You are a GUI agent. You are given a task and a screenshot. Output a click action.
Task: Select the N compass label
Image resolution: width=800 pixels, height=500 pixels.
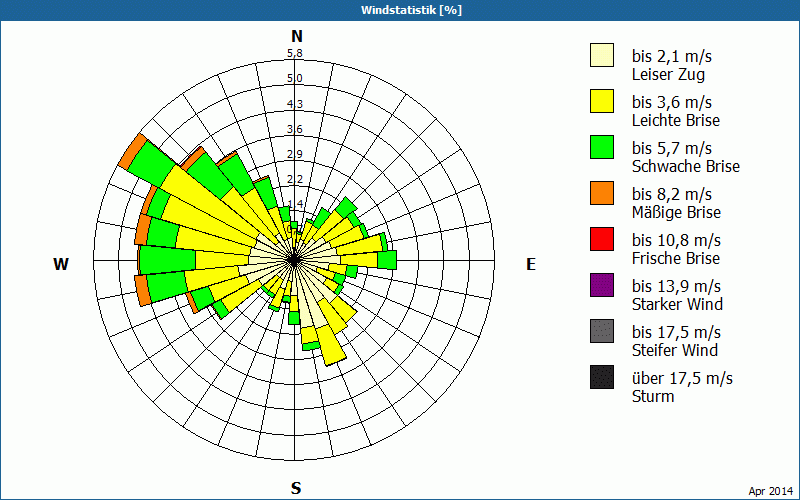pyautogui.click(x=296, y=36)
